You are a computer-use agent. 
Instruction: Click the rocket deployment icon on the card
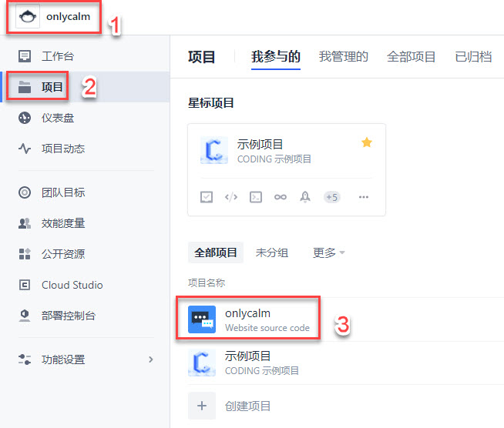pyautogui.click(x=305, y=197)
